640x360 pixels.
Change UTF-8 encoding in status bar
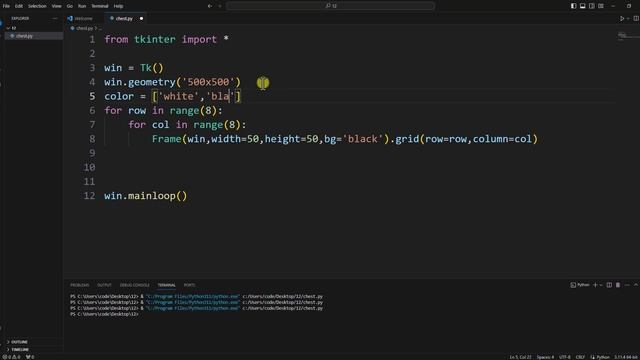tap(565, 357)
